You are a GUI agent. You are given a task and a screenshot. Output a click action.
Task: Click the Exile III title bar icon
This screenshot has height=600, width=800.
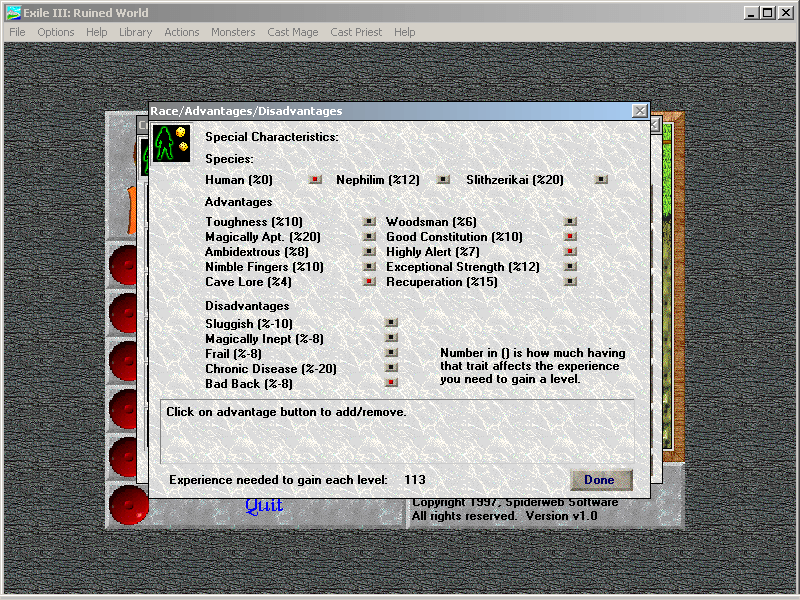click(13, 13)
